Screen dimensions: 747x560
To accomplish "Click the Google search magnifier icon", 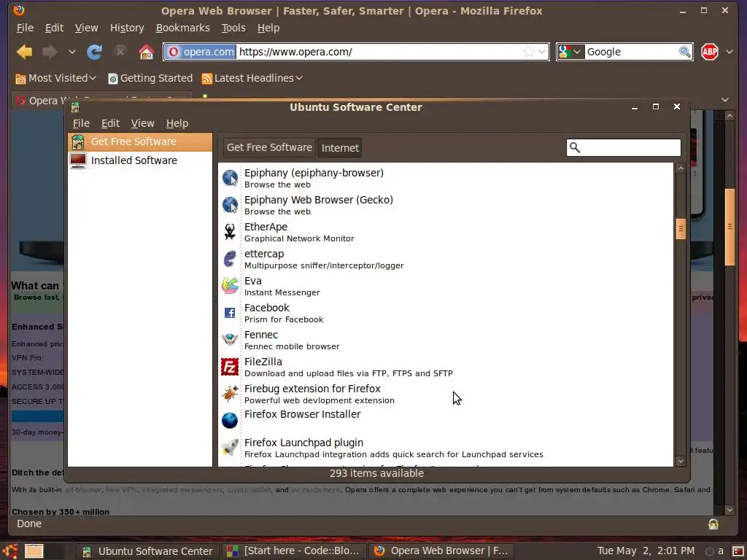I will (x=684, y=52).
